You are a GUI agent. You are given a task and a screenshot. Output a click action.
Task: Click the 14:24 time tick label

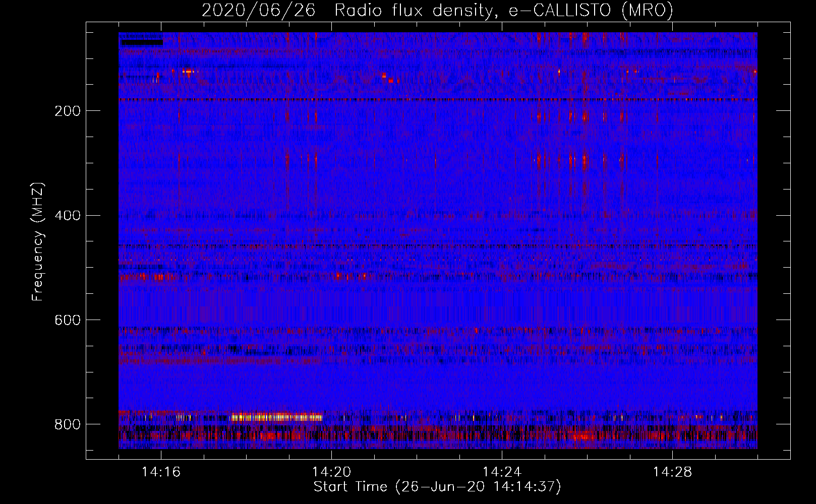(x=502, y=472)
